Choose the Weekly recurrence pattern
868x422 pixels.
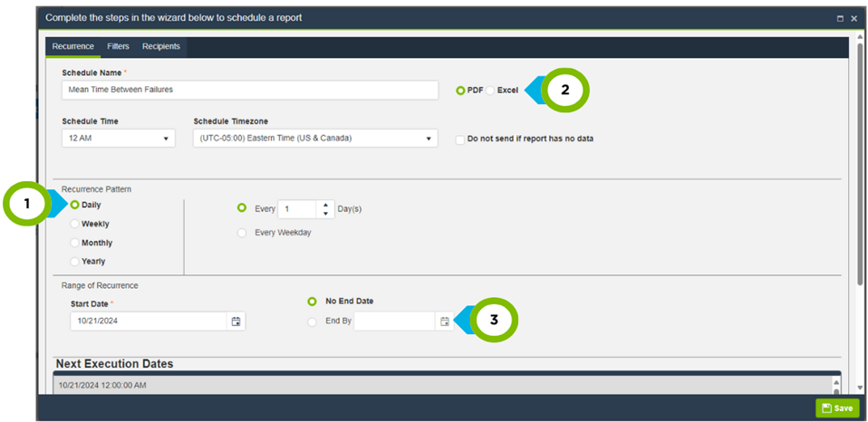coord(75,224)
